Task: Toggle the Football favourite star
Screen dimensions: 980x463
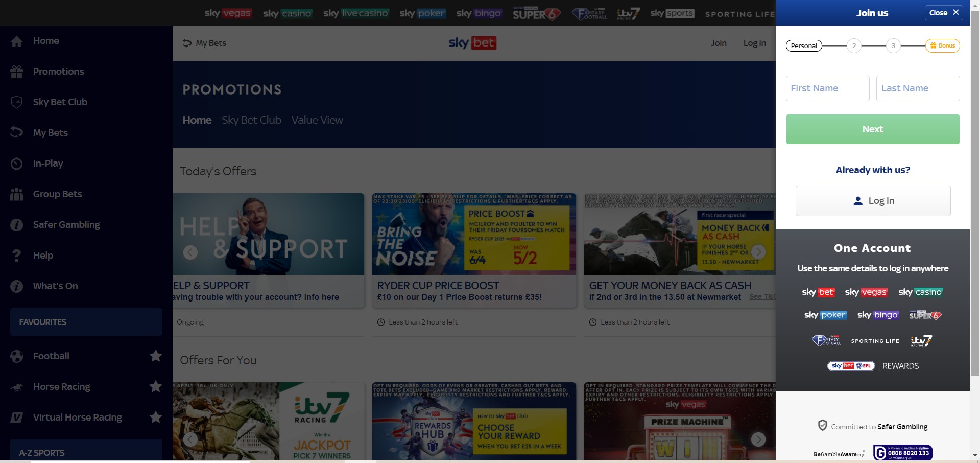Action: pyautogui.click(x=156, y=355)
